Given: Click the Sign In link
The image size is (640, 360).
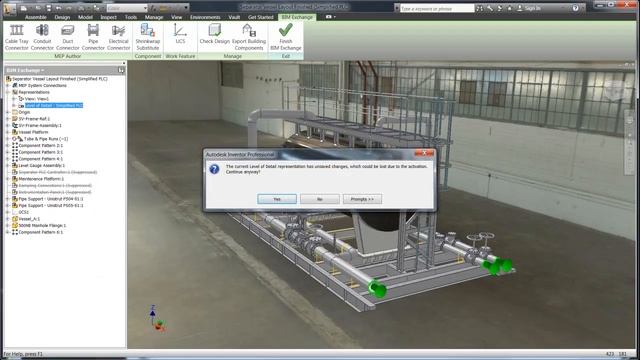Looking at the screenshot, I should coord(532,8).
